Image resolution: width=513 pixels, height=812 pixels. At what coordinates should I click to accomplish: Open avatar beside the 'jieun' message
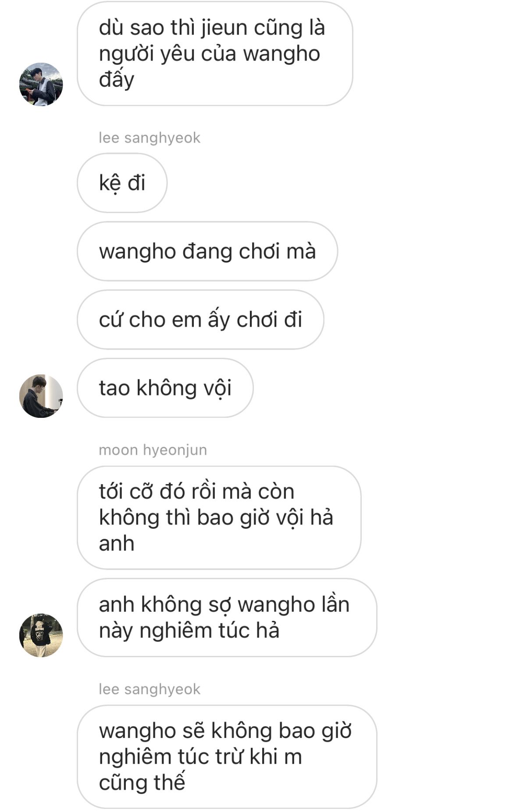click(x=41, y=84)
